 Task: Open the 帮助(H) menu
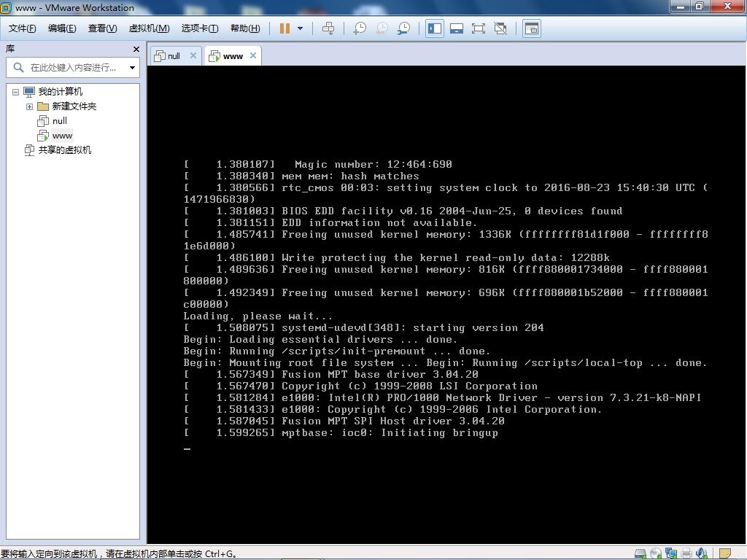coord(245,28)
